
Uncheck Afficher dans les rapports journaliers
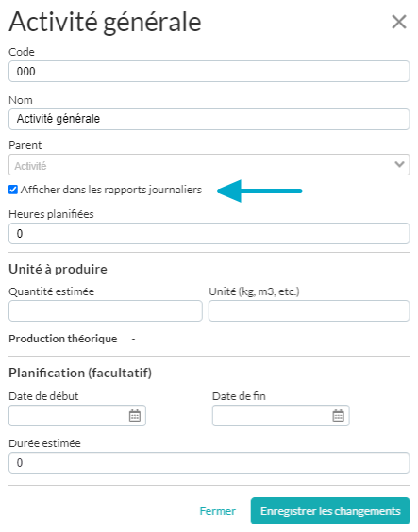click(13, 190)
